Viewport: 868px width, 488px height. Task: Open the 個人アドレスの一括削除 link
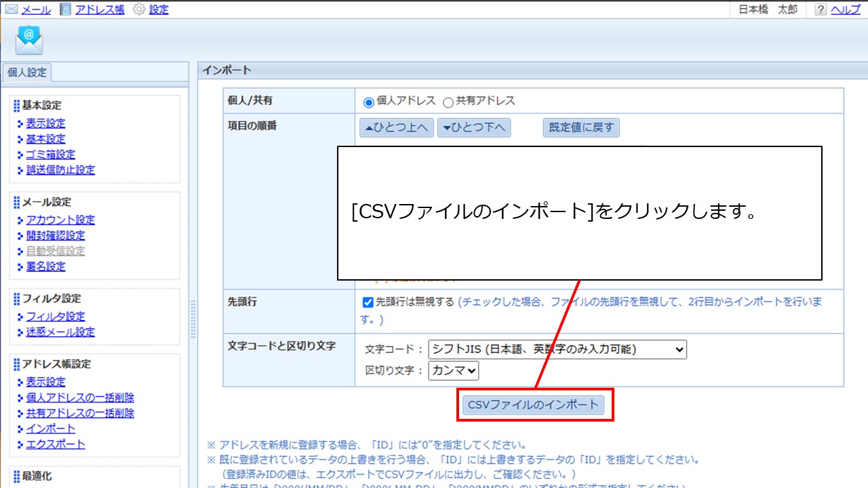[80, 397]
